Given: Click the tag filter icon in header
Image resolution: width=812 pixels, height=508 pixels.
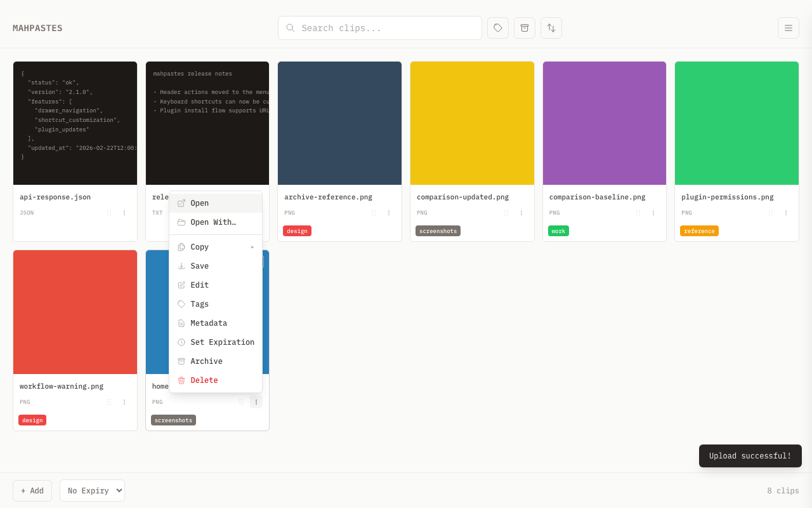Looking at the screenshot, I should tap(498, 28).
